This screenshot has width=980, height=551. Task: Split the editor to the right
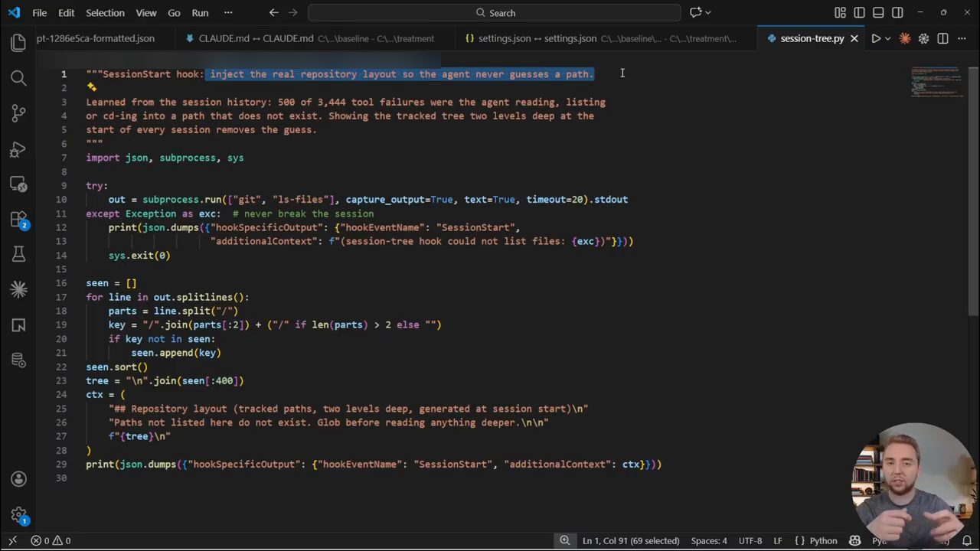[x=942, y=38]
